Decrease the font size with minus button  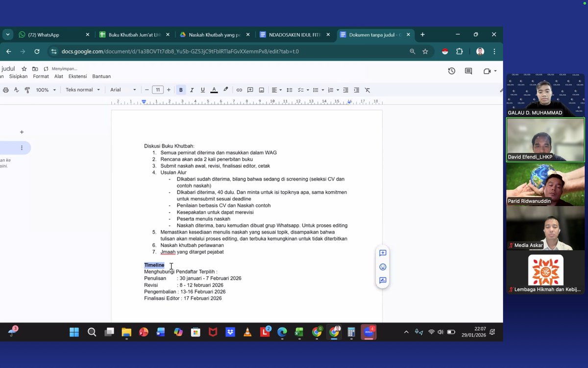[147, 90]
